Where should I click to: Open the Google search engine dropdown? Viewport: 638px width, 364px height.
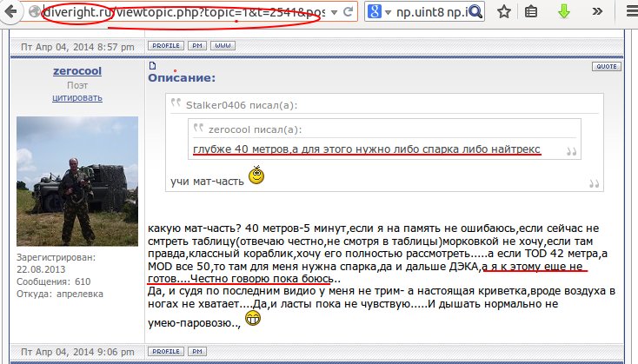click(x=379, y=12)
